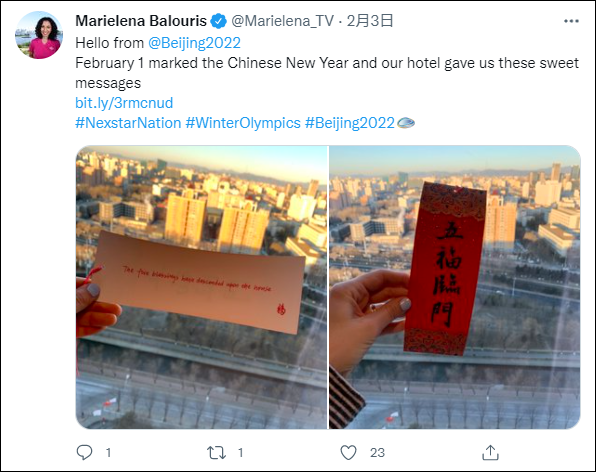The height and width of the screenshot is (472, 596).
Task: Click the retweet arrows icon
Action: pos(216,453)
